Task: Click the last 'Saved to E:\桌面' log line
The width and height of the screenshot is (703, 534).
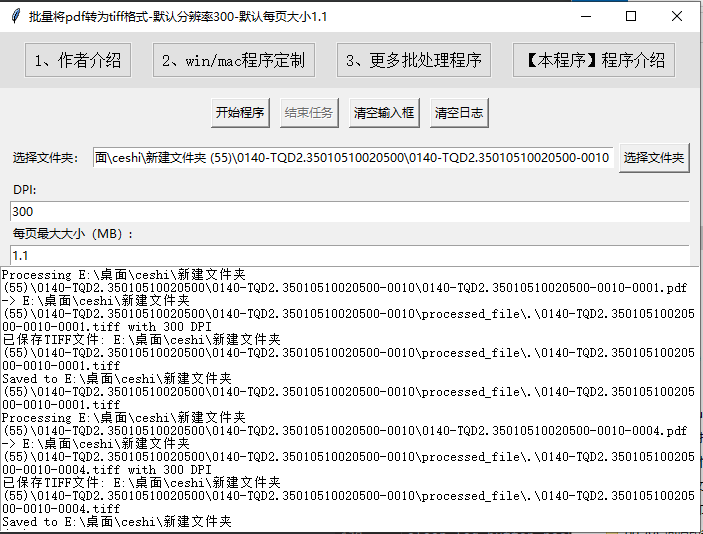Action: (x=117, y=521)
